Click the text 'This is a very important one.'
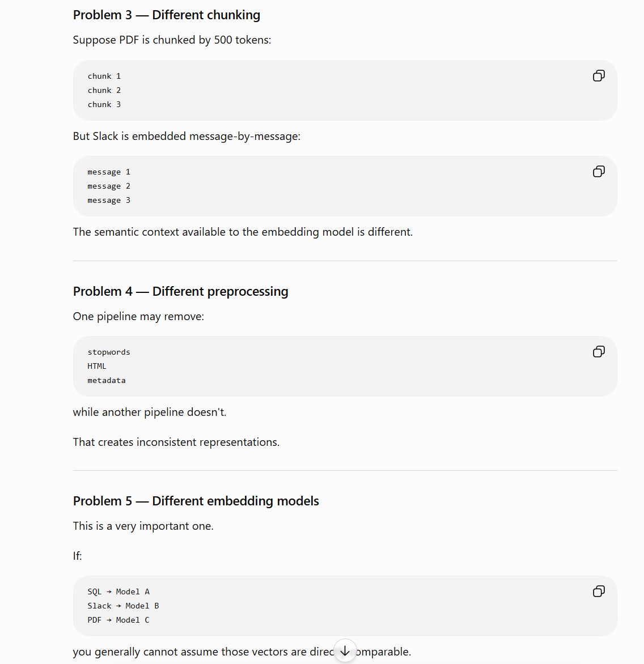The width and height of the screenshot is (644, 664). (x=143, y=526)
